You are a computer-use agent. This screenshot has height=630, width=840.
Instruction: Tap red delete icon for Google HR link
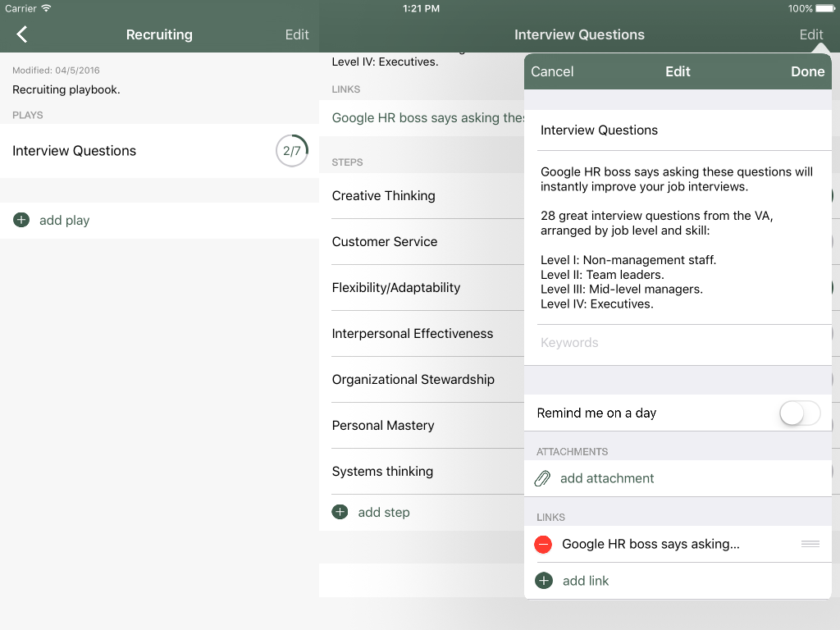coord(543,545)
